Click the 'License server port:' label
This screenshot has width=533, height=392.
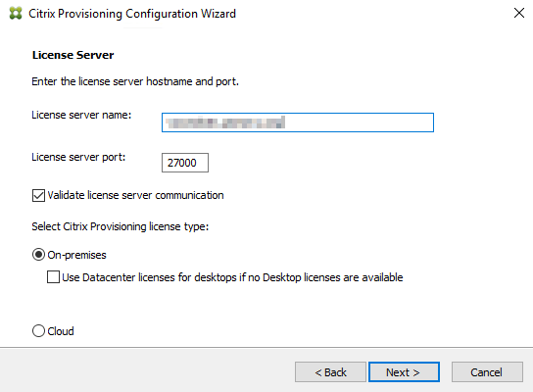(78, 157)
